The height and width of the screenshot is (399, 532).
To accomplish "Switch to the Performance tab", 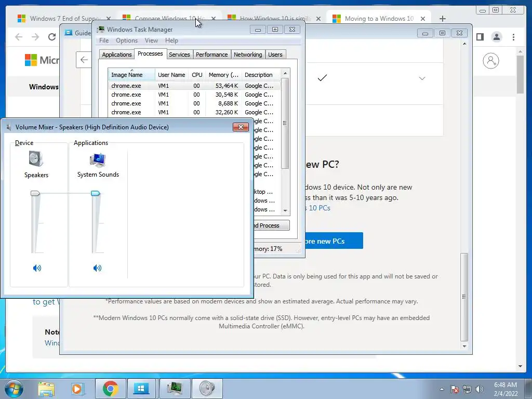I will 212,55.
